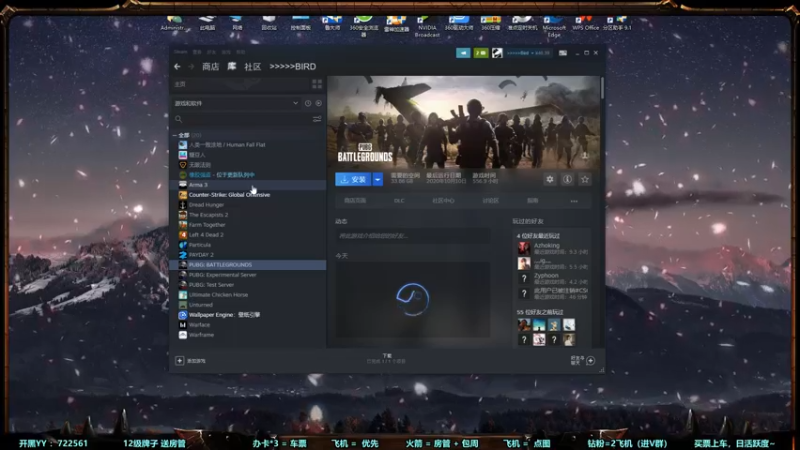The height and width of the screenshot is (450, 800).
Task: Open WPS Office desktop shortcut
Action: [585, 23]
